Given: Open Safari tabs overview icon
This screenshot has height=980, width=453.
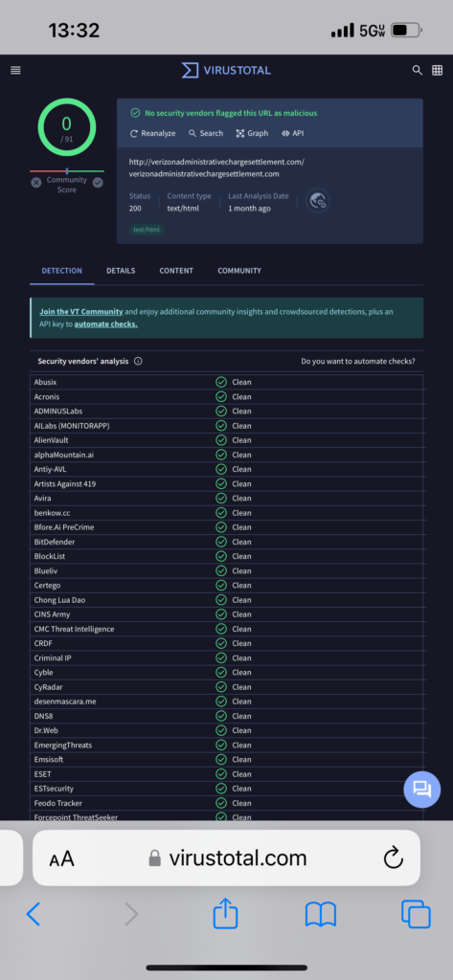Looking at the screenshot, I should pos(416,914).
